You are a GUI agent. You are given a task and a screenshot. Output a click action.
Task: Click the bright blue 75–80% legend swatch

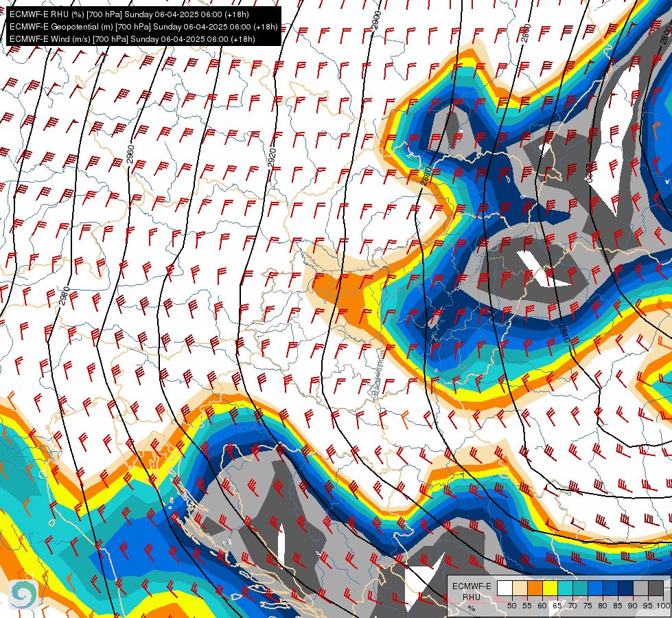tap(595, 588)
